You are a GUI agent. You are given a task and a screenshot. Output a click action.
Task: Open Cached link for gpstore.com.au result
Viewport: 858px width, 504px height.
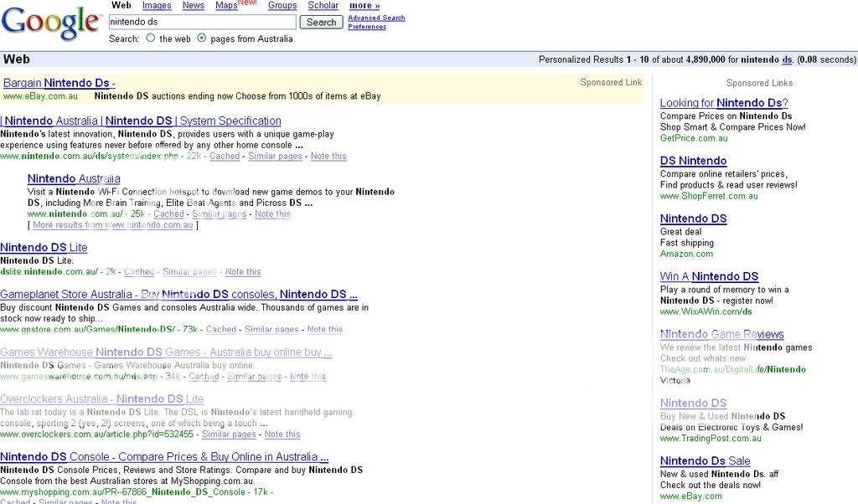point(221,330)
